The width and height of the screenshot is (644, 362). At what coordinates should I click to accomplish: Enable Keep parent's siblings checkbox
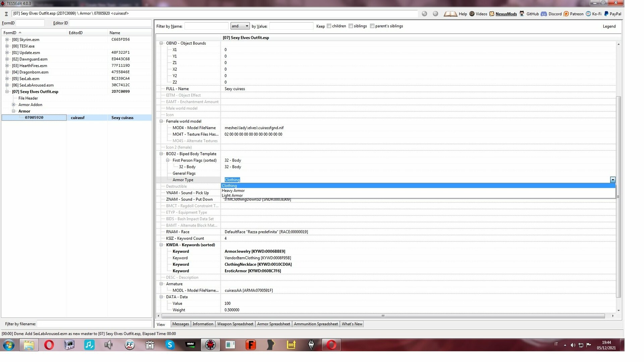(372, 26)
